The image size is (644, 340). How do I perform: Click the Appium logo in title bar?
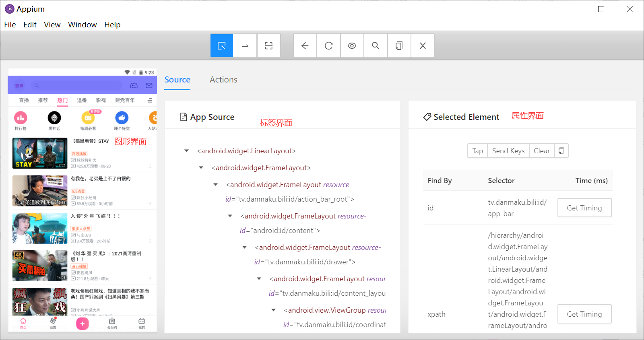pos(9,9)
